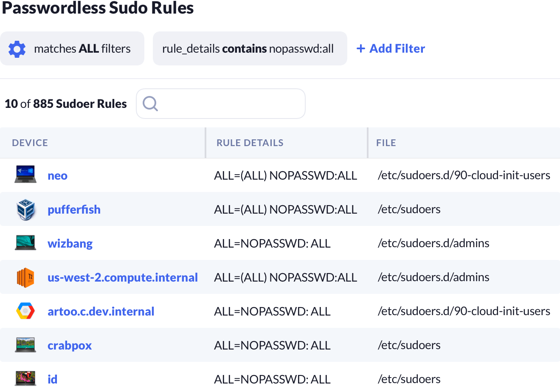Viewport: 560px width, 392px height.
Task: Click the VirtualBox icon beside pufferfish
Action: click(25, 209)
